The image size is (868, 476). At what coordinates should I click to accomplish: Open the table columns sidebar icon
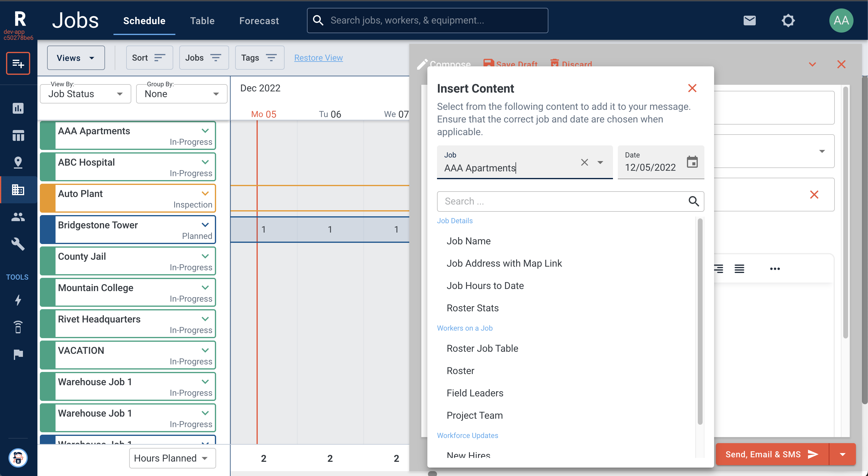pos(18,135)
